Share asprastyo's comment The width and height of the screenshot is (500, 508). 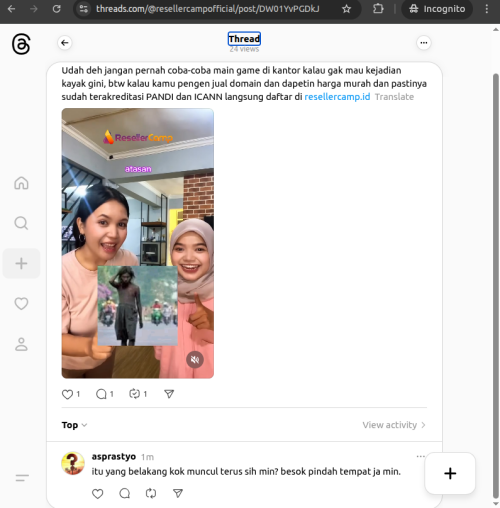(x=178, y=493)
